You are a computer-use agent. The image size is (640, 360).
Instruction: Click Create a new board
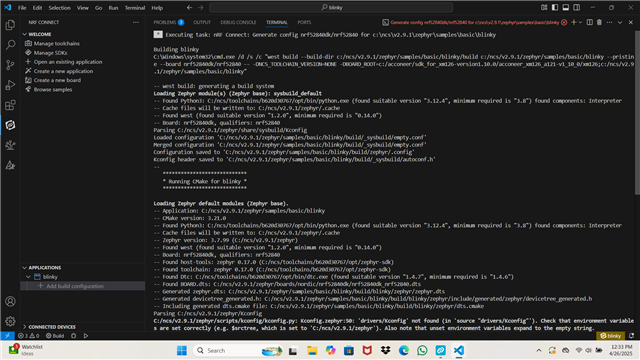(x=57, y=80)
